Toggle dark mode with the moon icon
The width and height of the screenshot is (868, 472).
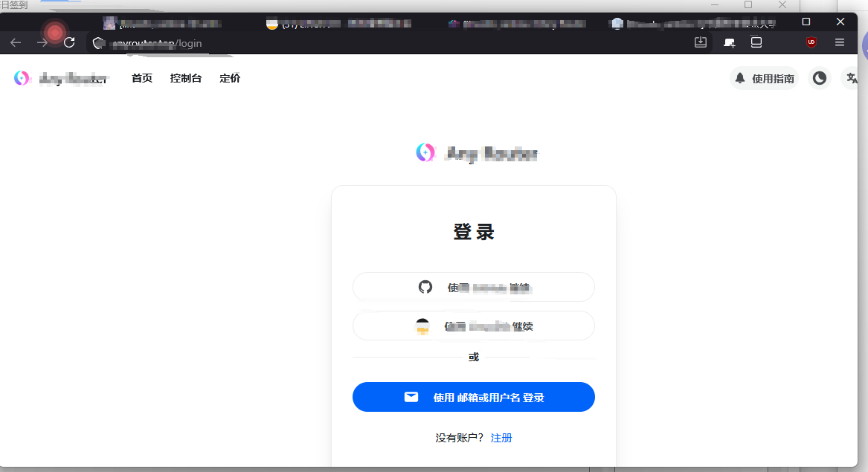[x=820, y=79]
